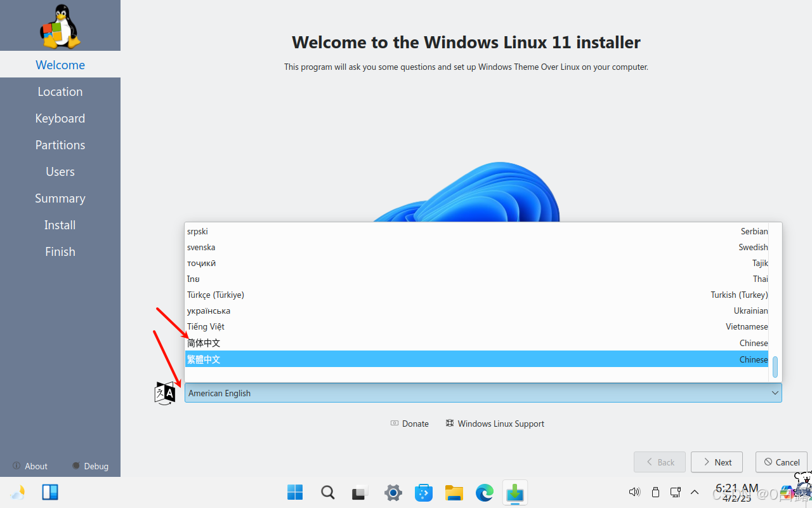812x508 pixels.
Task: Choose 简体中文 Simplified Chinese language
Action: 477,343
